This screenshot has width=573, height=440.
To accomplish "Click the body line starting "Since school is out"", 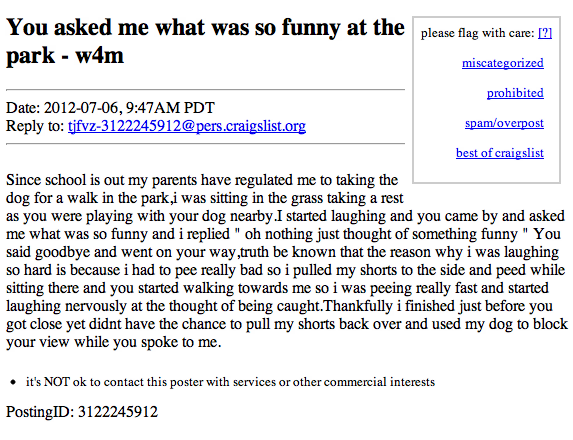I will pos(202,180).
